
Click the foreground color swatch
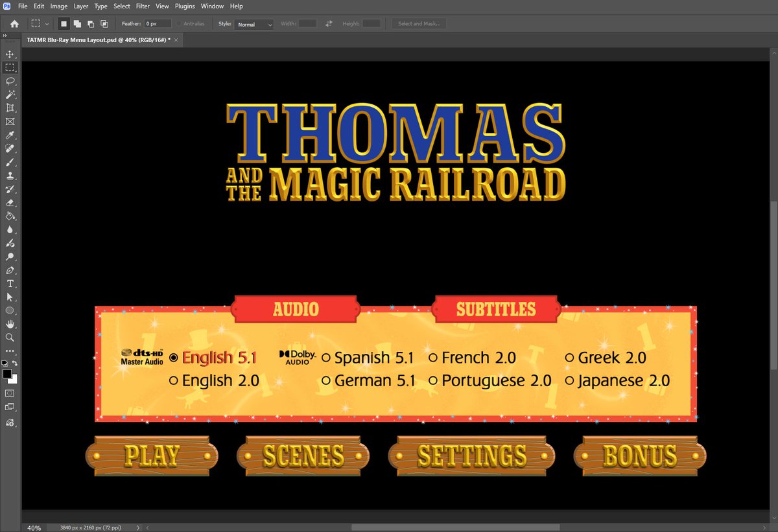tap(7, 374)
